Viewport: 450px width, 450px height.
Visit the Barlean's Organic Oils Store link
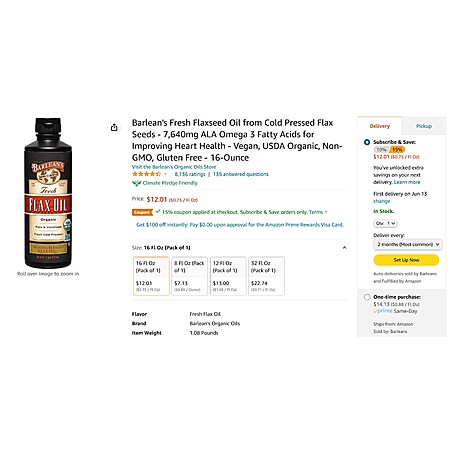[174, 167]
